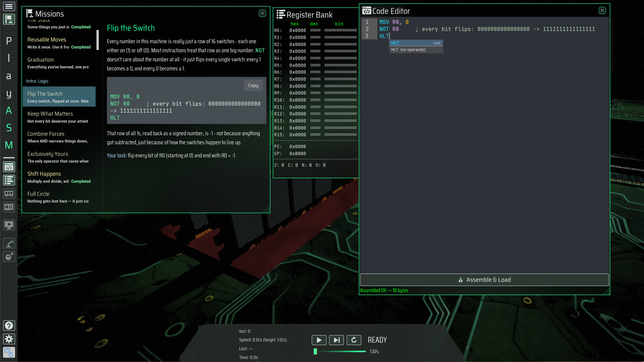Click the bottom blue swap windows icon
The image size is (644, 362).
(x=9, y=352)
